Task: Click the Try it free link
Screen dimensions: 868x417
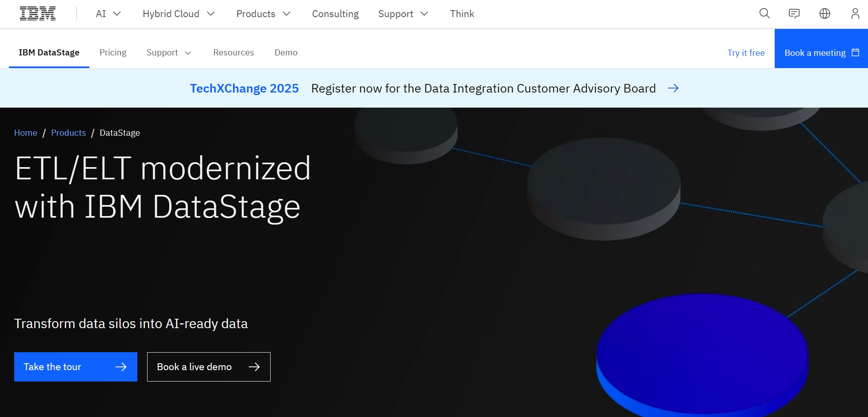Action: (746, 53)
